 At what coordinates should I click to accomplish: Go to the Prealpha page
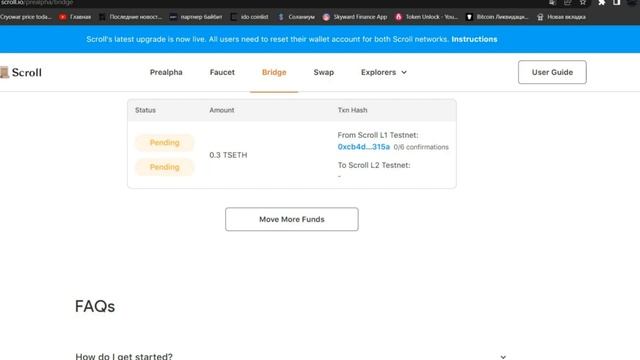[166, 72]
